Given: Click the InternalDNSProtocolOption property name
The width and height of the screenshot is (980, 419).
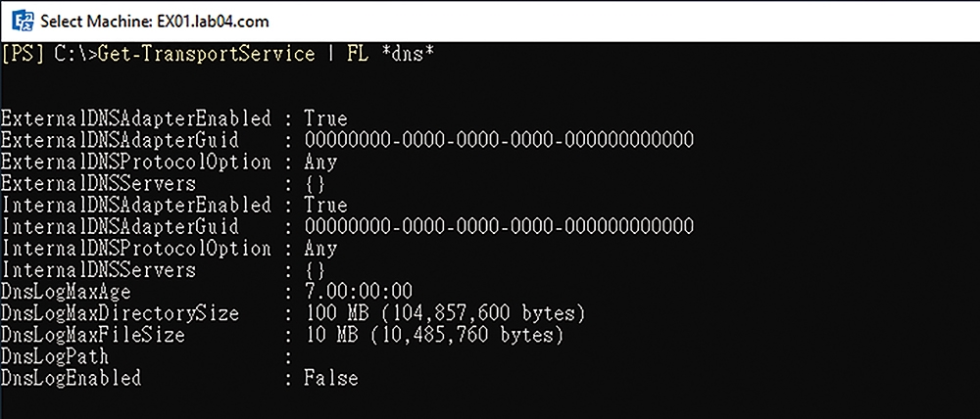Looking at the screenshot, I should (136, 249).
